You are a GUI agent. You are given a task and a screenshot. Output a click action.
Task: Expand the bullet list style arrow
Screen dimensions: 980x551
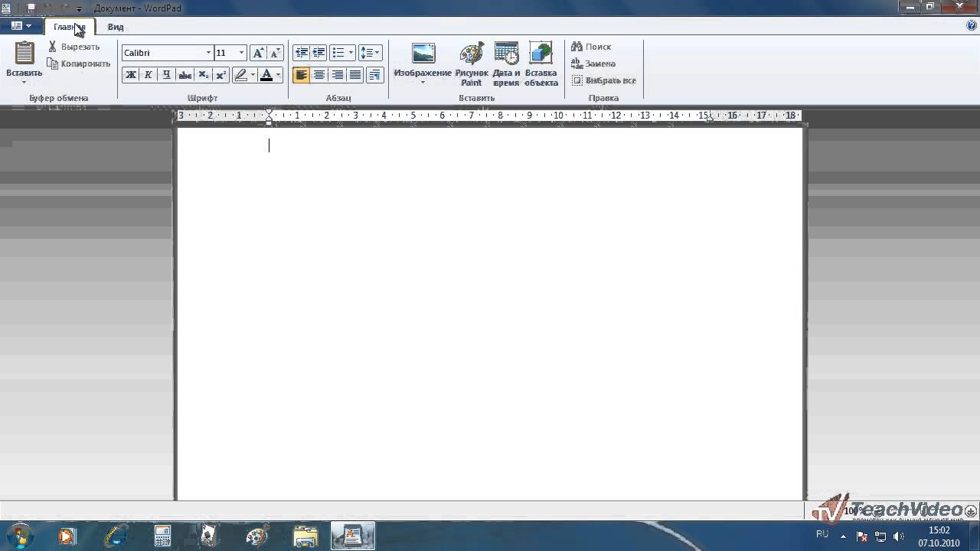(351, 53)
